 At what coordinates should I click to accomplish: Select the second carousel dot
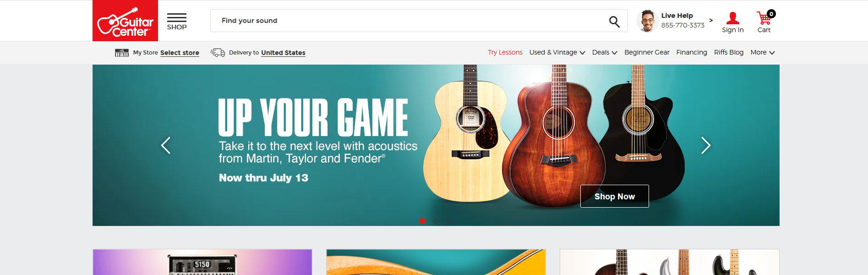[436, 221]
